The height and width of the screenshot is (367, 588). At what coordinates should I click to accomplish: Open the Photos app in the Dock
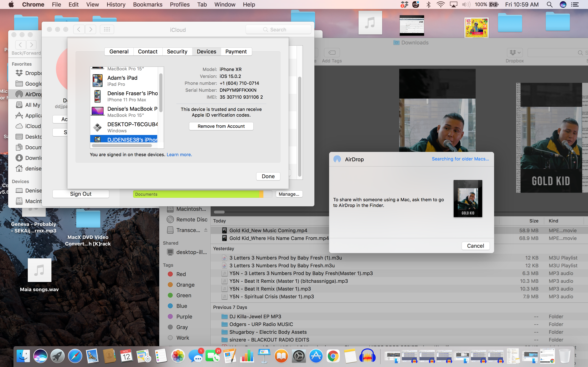(x=178, y=356)
